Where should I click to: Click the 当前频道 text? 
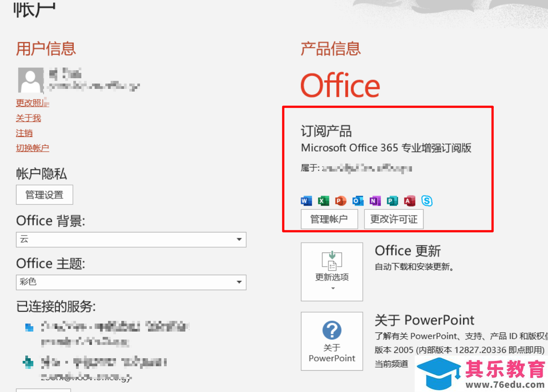[392, 364]
